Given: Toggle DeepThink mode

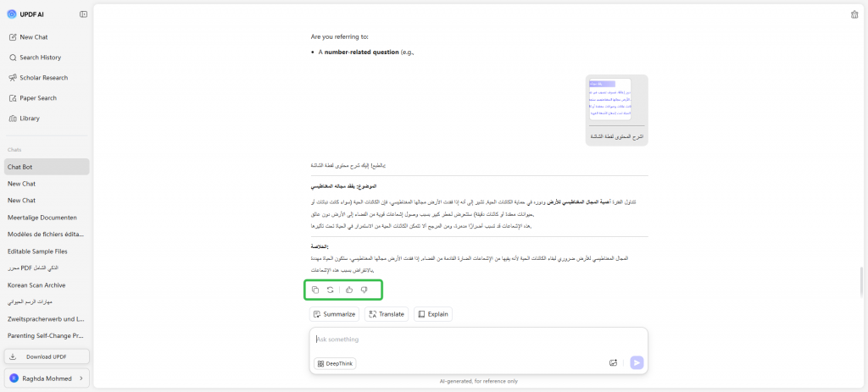Looking at the screenshot, I should coord(335,363).
